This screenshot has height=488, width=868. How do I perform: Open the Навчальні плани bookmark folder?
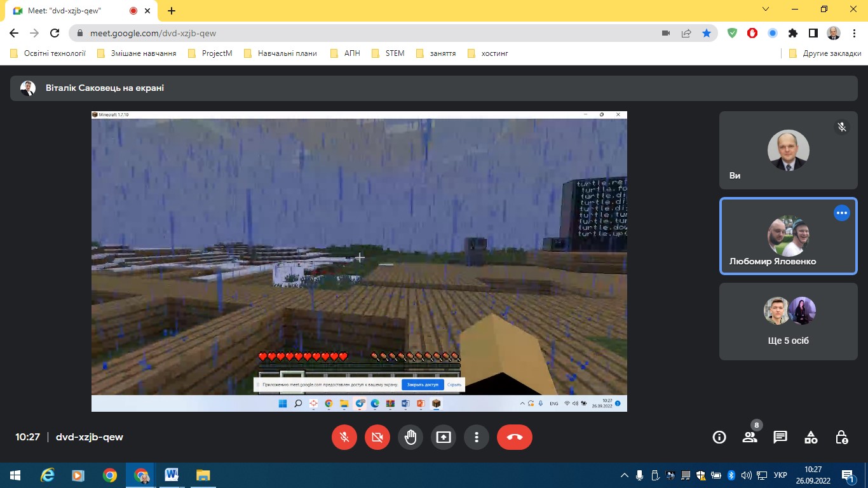tap(280, 53)
